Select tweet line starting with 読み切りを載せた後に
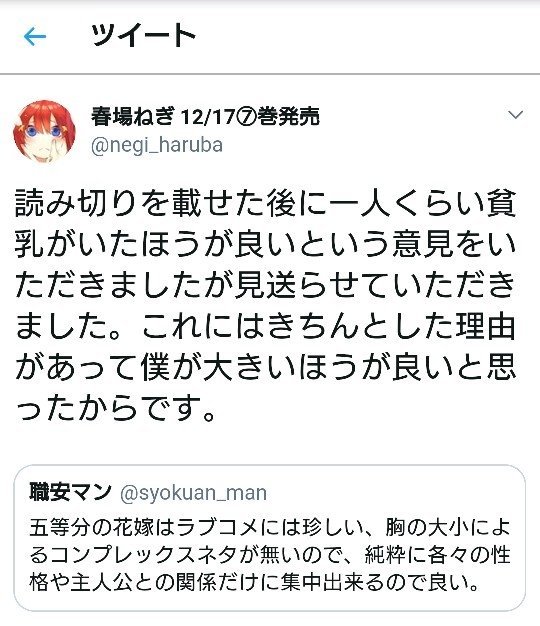540x626 pixels. point(266,204)
